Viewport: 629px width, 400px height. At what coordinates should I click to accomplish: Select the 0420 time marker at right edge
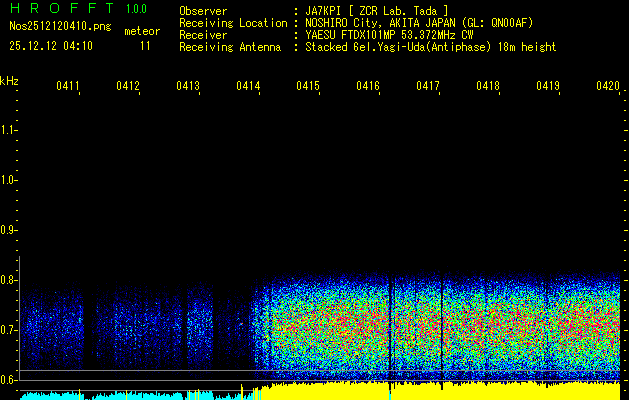(607, 87)
